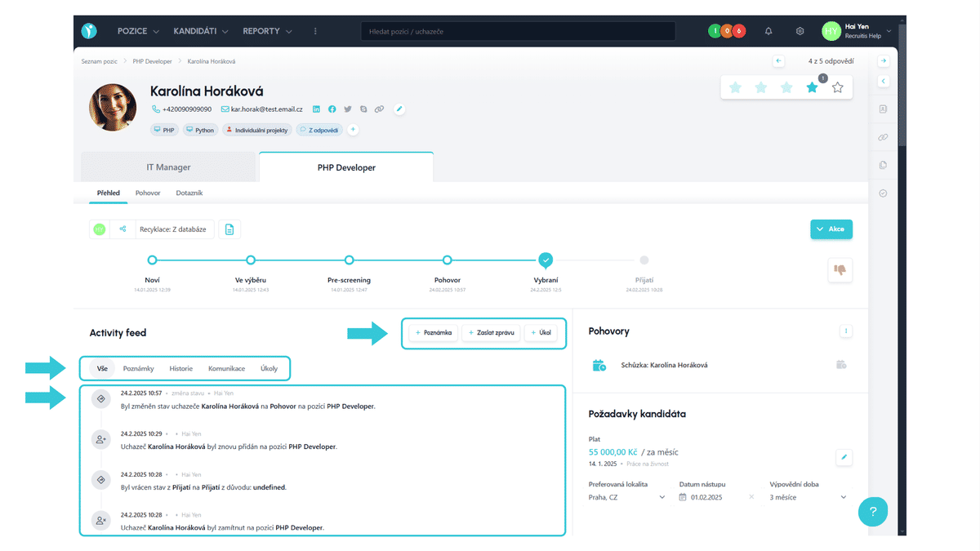Select the PHP Developer tab
The height and width of the screenshot is (551, 980).
tap(346, 167)
